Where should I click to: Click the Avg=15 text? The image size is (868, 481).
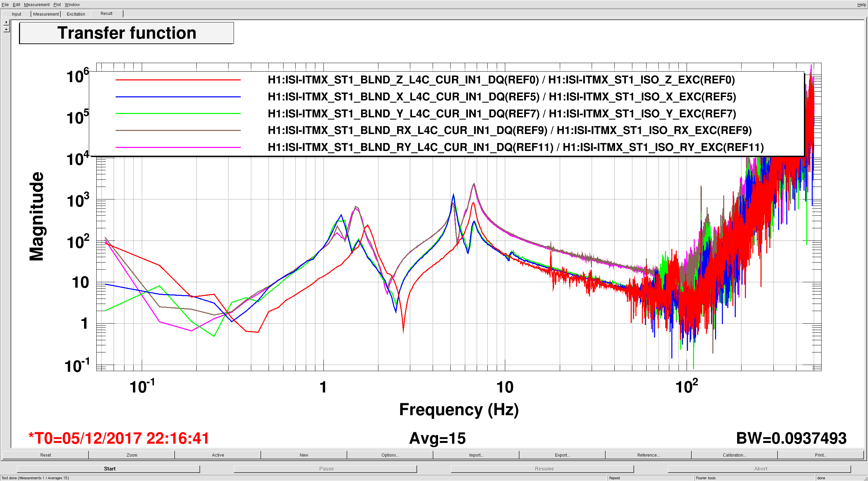[x=437, y=438]
